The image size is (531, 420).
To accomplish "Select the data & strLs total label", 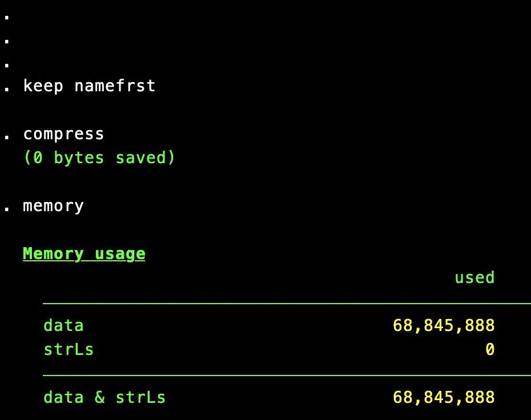I will tap(104, 397).
